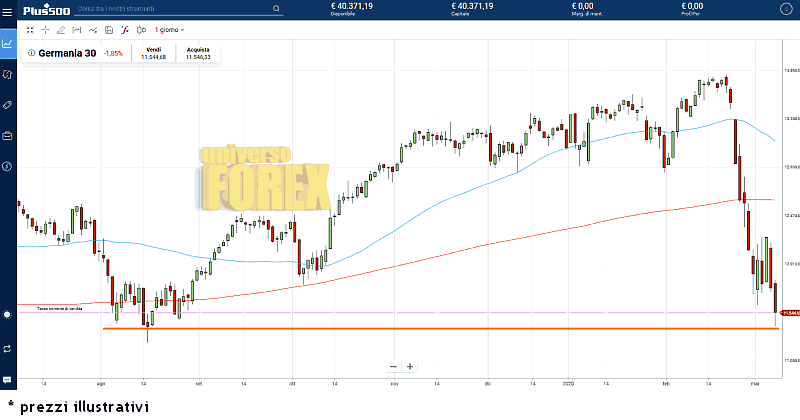
Task: Open the chart type selector icon
Action: pos(93,30)
